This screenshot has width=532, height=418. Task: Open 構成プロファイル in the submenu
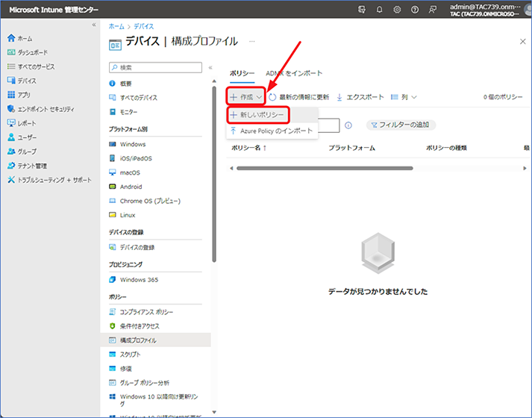click(x=155, y=340)
